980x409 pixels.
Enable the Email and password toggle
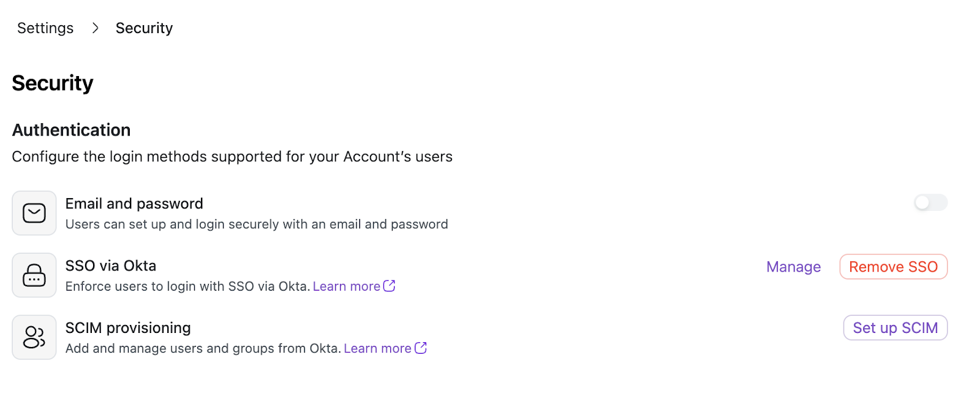point(930,202)
